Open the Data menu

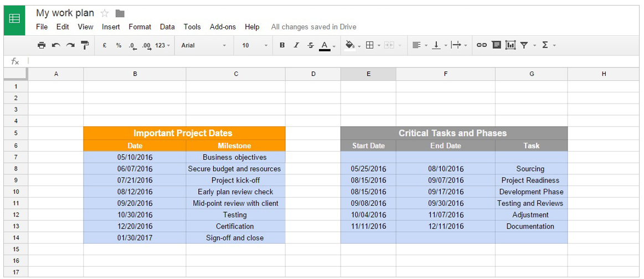167,27
